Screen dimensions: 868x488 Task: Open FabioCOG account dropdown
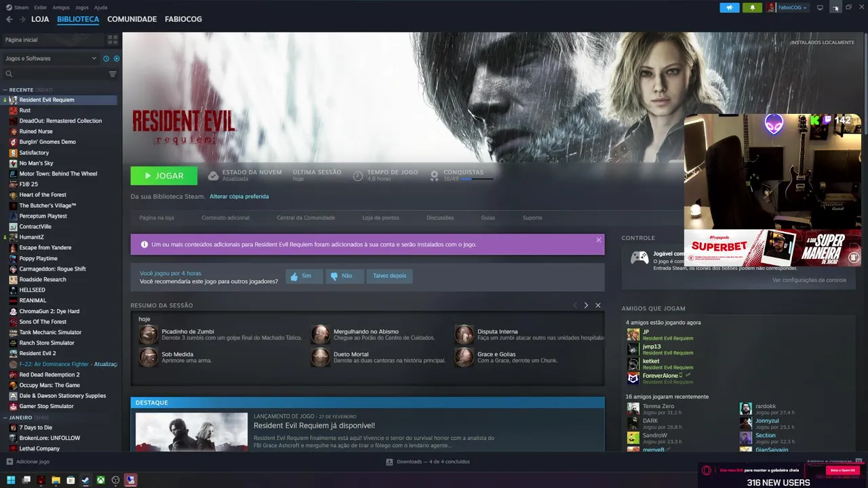coord(789,7)
